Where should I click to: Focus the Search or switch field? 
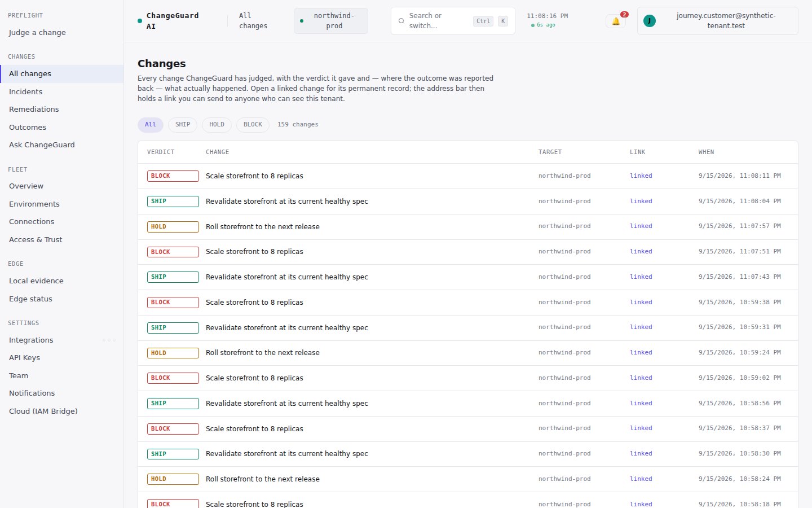pyautogui.click(x=453, y=21)
